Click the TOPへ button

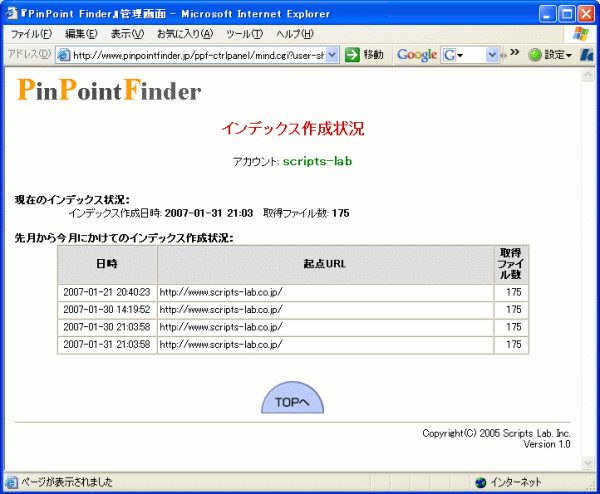292,398
